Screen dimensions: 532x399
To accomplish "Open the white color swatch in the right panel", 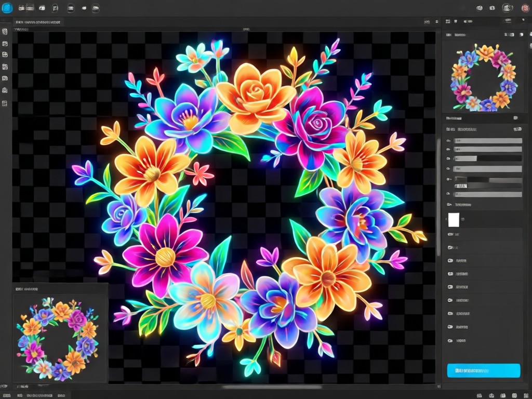I will (x=454, y=220).
